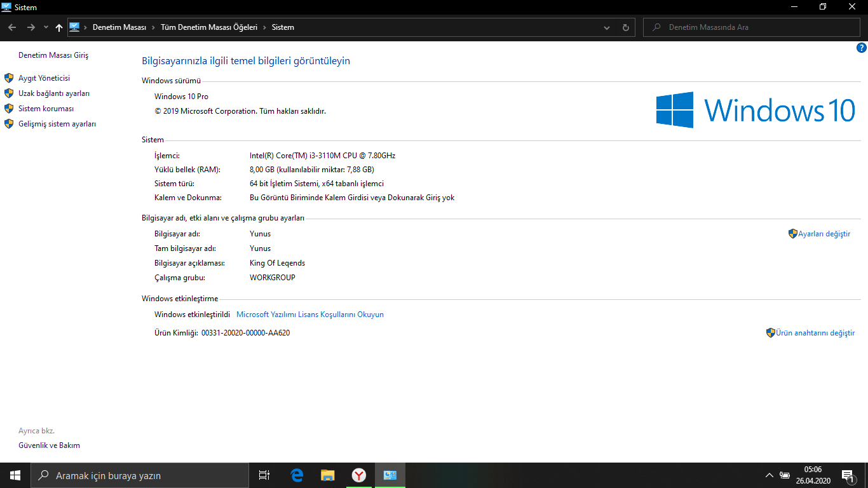Open Aygıt Yöneticisi
This screenshot has height=488, width=868.
click(x=44, y=78)
